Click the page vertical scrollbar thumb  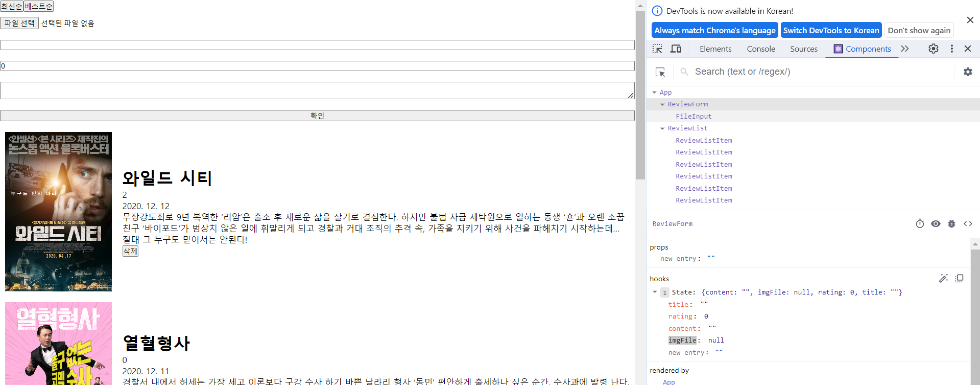tap(640, 95)
